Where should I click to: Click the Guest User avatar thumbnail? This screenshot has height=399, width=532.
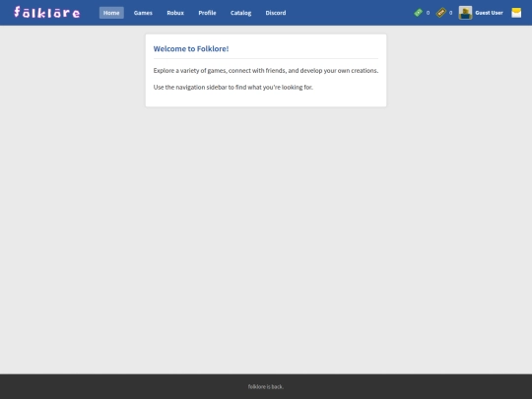pos(465,13)
